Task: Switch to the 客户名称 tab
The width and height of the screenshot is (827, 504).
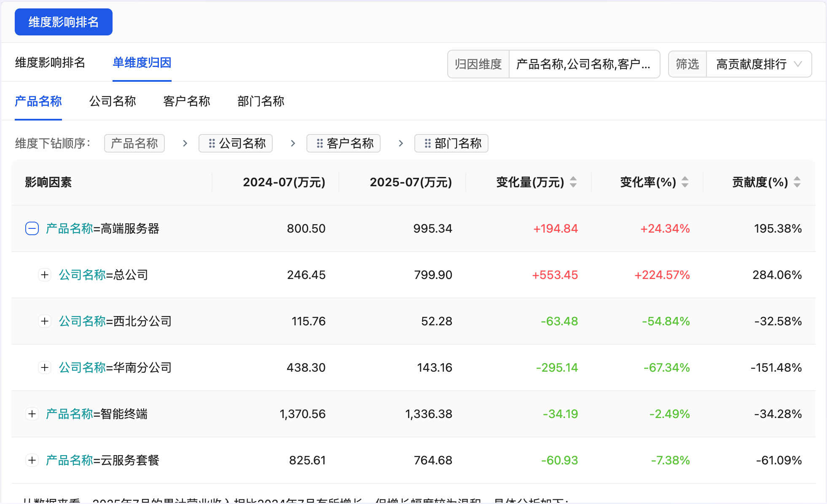Action: 187,101
